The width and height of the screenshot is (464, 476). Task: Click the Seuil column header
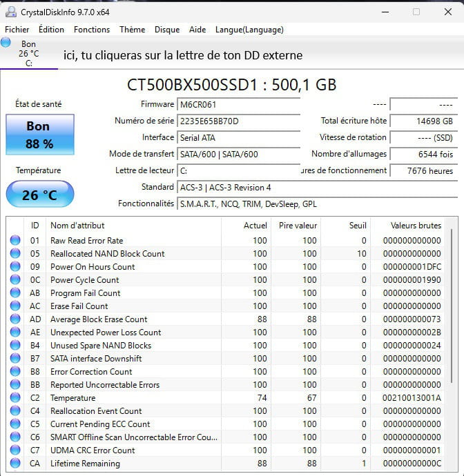click(345, 226)
